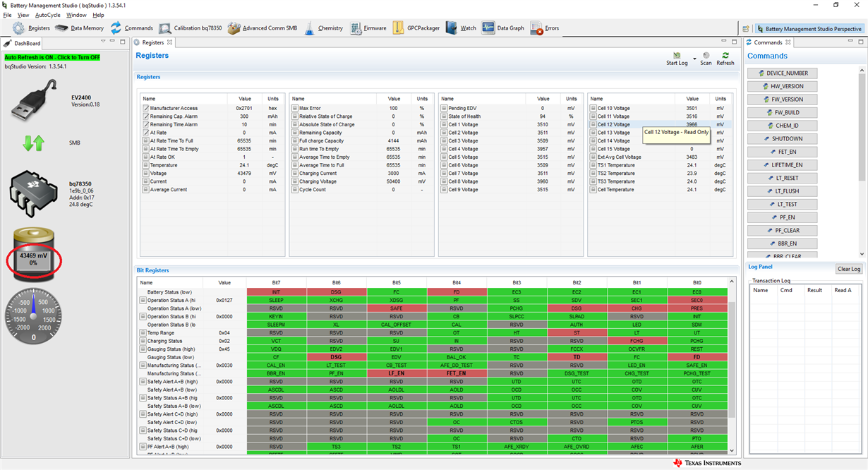868x470 pixels.
Task: Click the Clear Log button
Action: (848, 269)
